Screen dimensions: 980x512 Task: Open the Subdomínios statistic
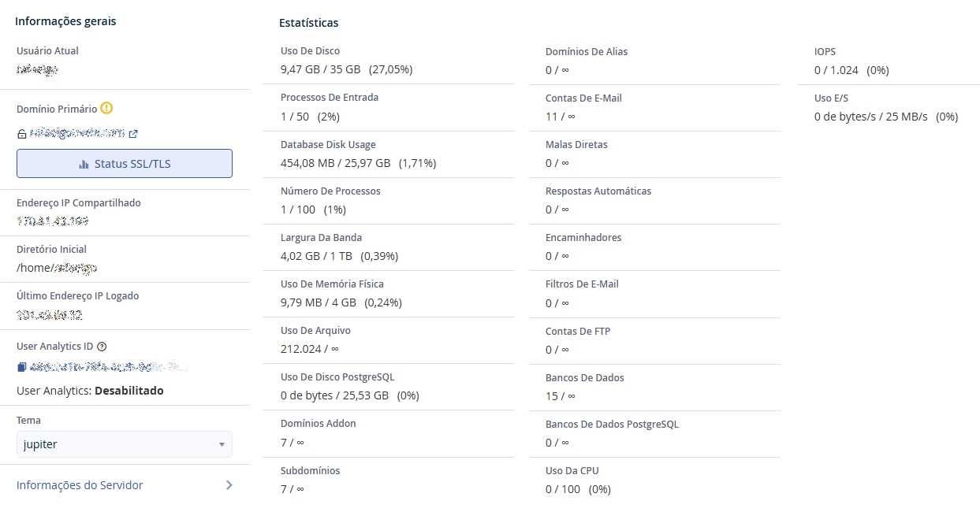[x=310, y=471]
